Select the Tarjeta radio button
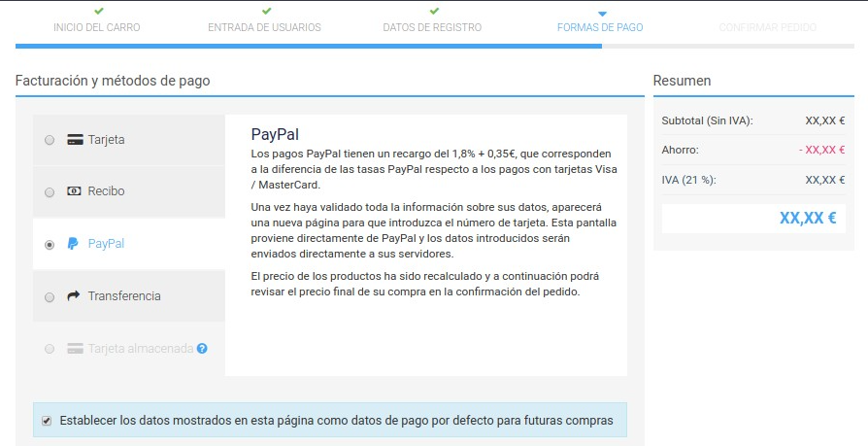This screenshot has height=446, width=868. click(50, 140)
